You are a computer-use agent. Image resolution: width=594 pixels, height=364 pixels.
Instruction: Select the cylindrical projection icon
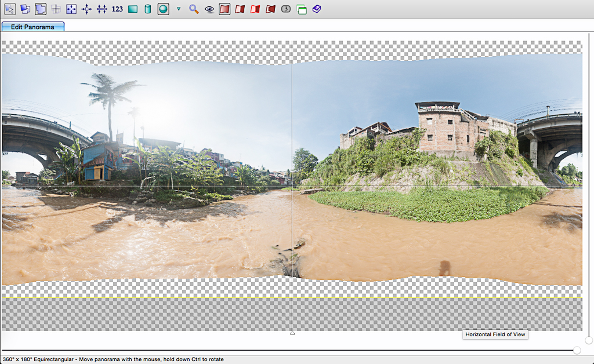[x=148, y=9]
